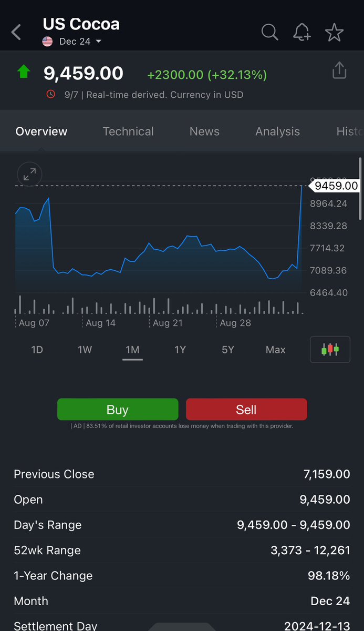Tap the 7,159.00 previous close value

(327, 474)
